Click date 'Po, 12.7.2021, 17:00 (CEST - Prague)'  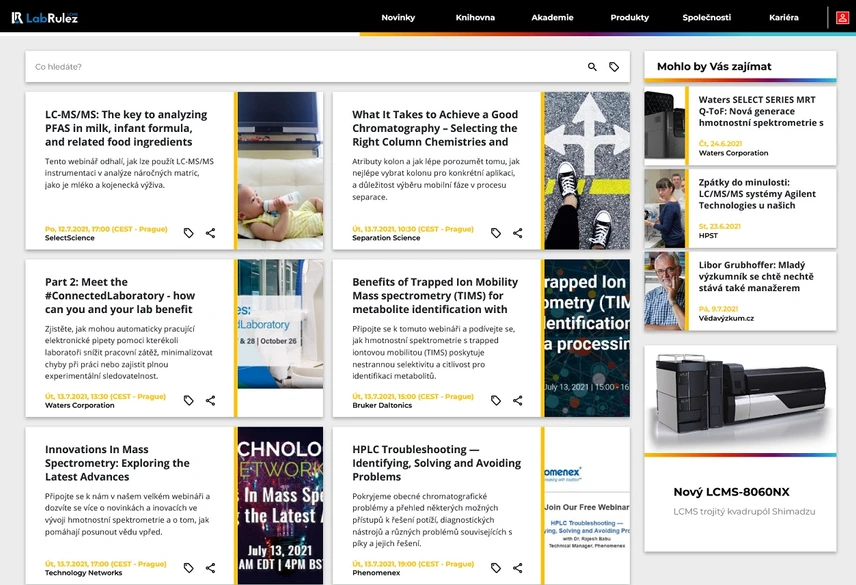click(106, 229)
